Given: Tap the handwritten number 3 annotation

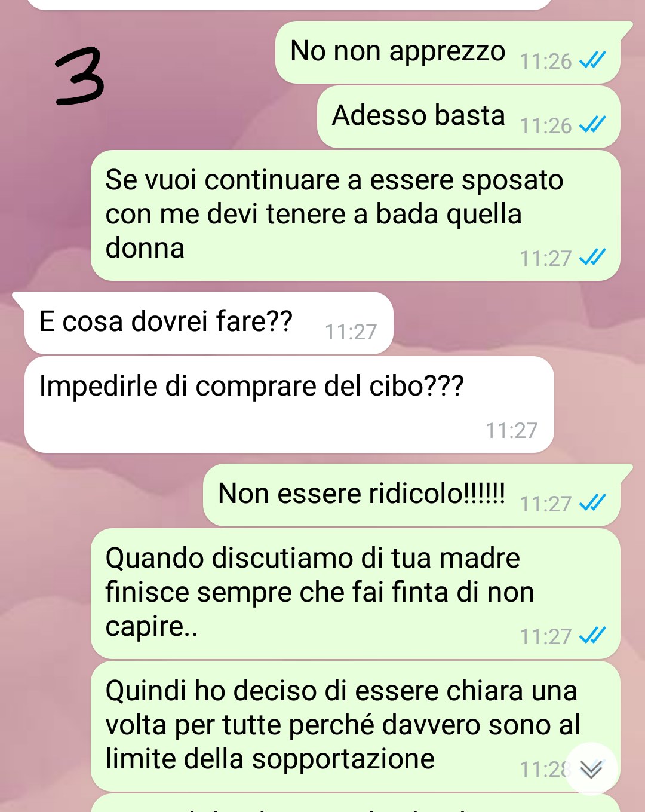Looking at the screenshot, I should point(79,77).
